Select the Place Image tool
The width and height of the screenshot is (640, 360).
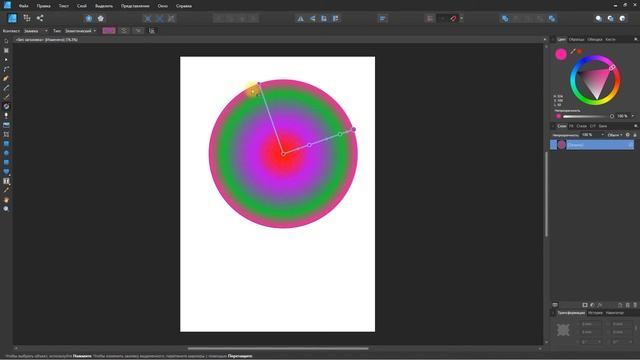(x=6, y=125)
